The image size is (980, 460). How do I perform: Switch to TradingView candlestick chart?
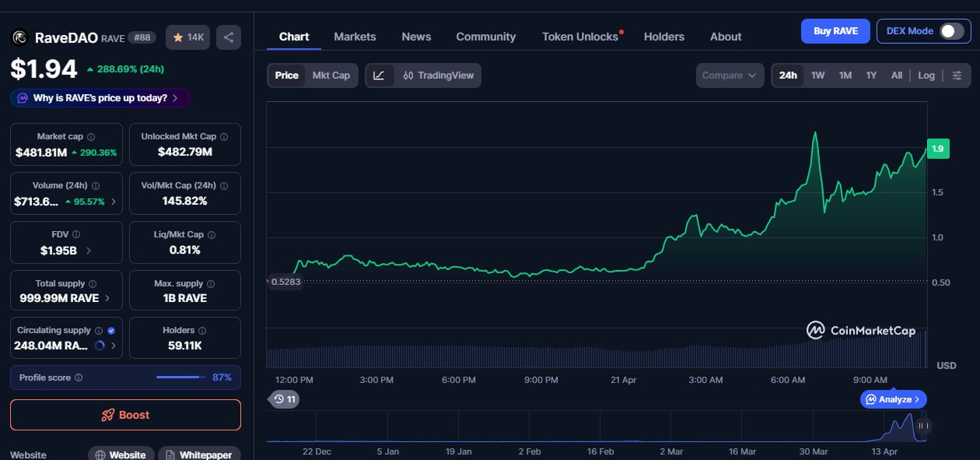point(438,75)
